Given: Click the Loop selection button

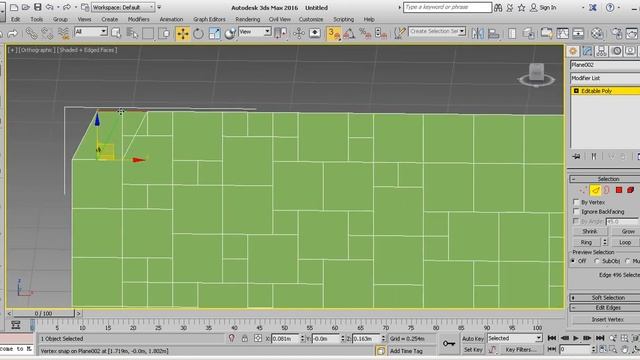Looking at the screenshot, I should (x=625, y=242).
